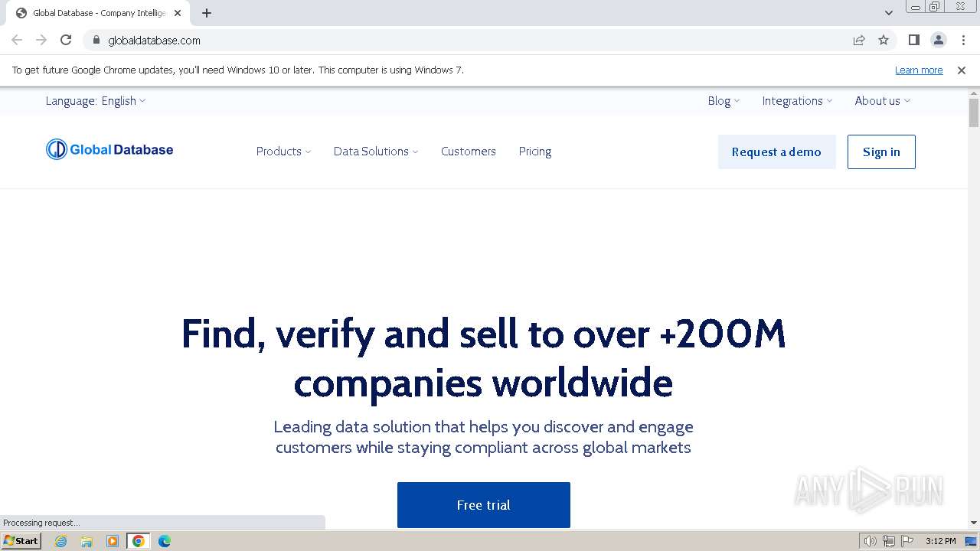Reload the page with refresh icon
Screen dimensions: 980x551
click(66, 40)
